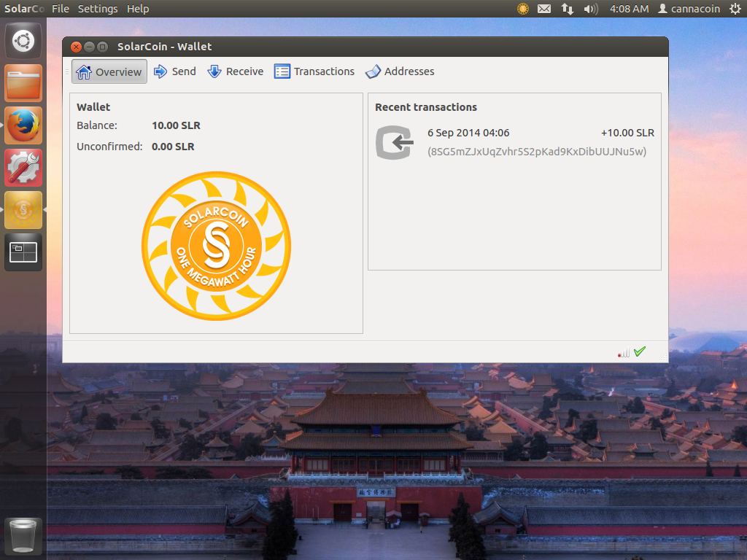
Task: Open the network indicator menu
Action: (567, 9)
